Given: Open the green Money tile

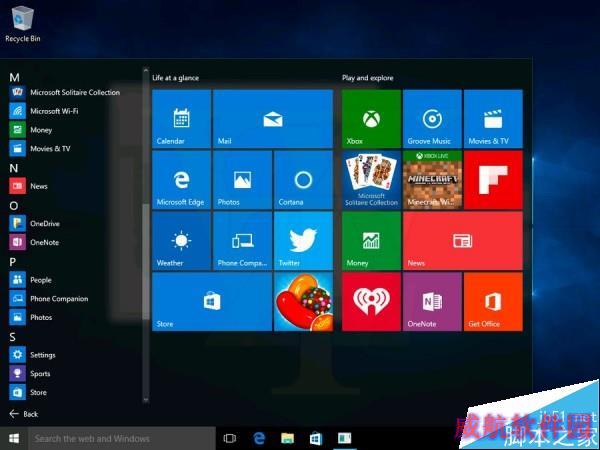Looking at the screenshot, I should [371, 241].
